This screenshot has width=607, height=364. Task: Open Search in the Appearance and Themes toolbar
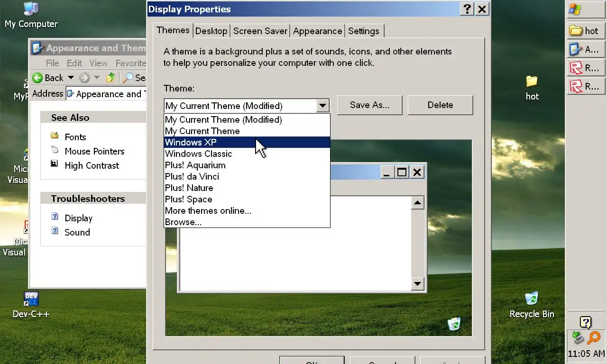(x=134, y=78)
